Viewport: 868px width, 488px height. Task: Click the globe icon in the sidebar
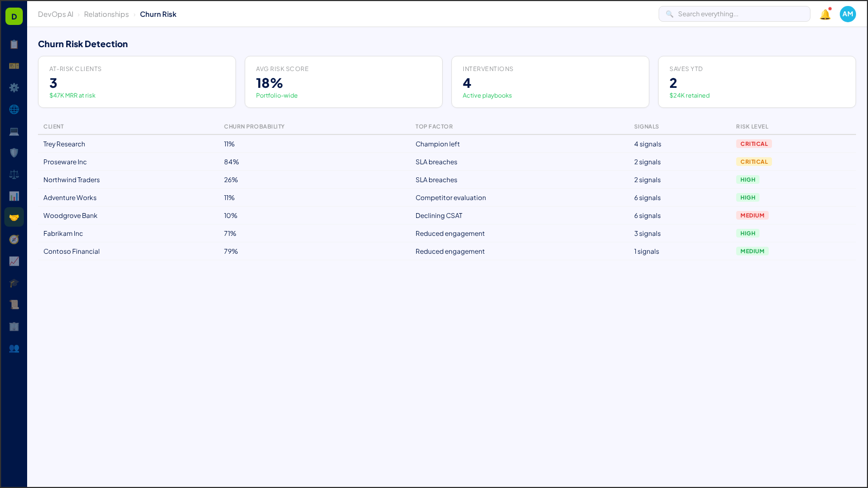pos(14,109)
